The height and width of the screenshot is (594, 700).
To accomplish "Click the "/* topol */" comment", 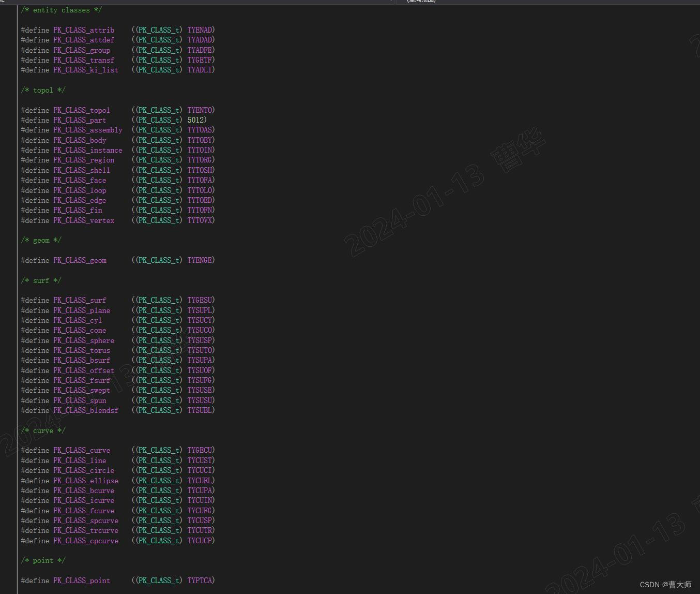I will coord(43,90).
